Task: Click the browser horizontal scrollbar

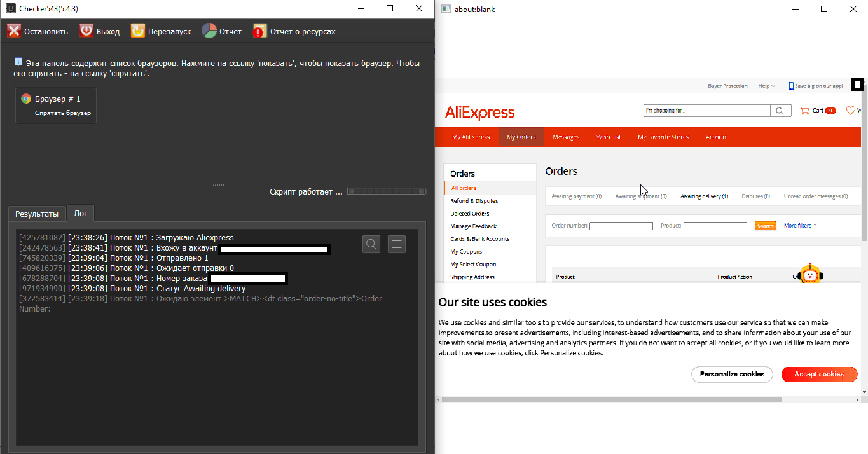Action: click(612, 399)
